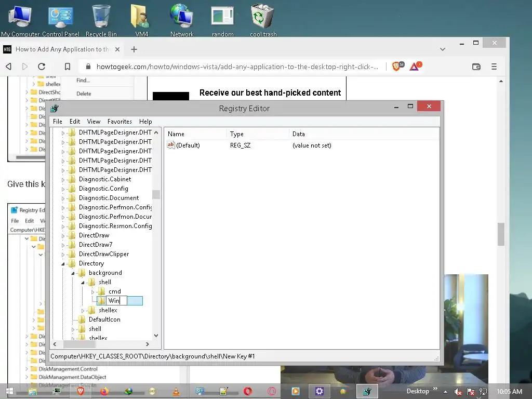Show hidden tray icons arrow

click(445, 392)
